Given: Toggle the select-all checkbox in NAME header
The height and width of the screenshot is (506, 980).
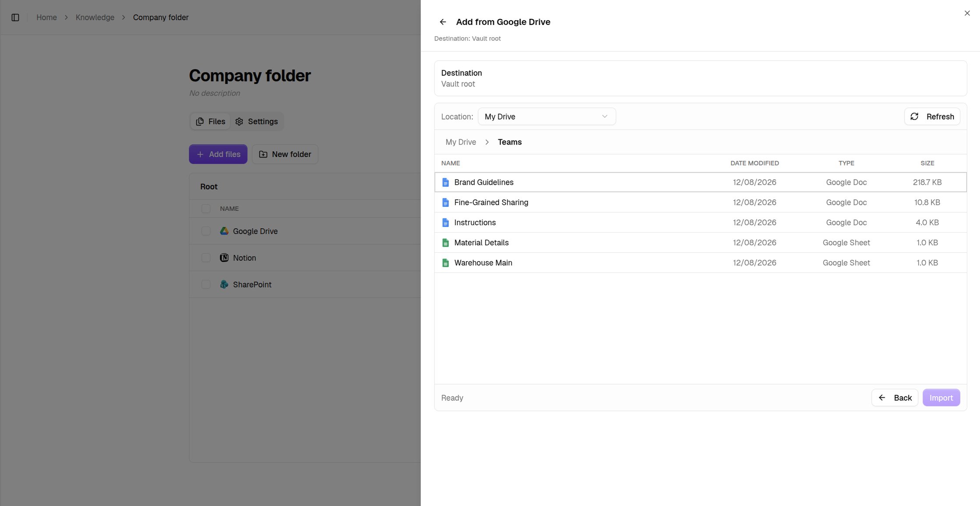Looking at the screenshot, I should click(x=206, y=209).
